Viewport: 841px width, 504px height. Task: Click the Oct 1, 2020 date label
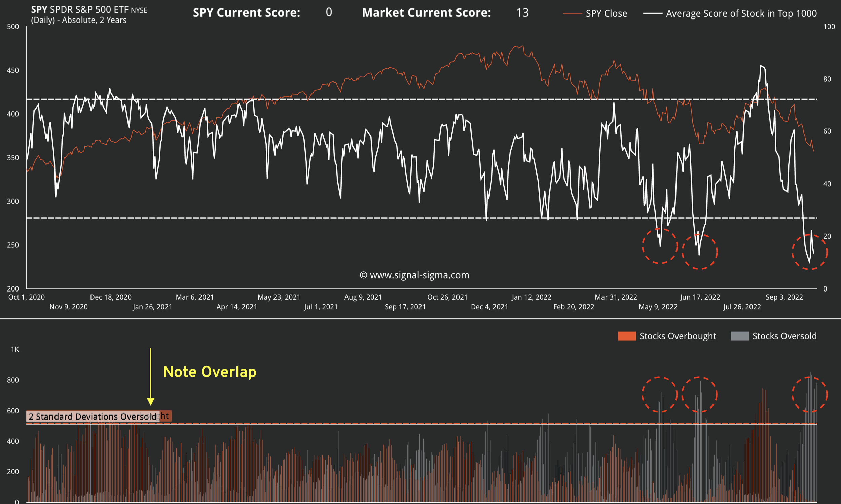coord(27,297)
